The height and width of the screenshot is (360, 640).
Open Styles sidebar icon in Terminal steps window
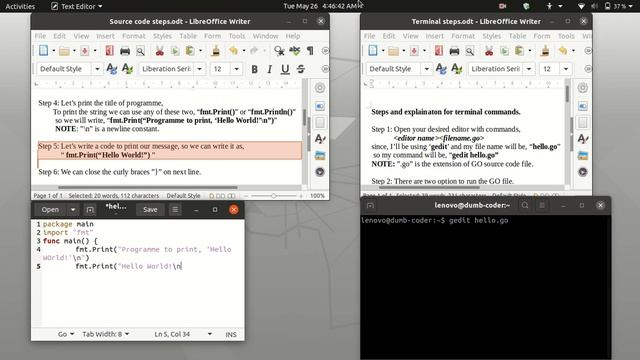[x=583, y=139]
